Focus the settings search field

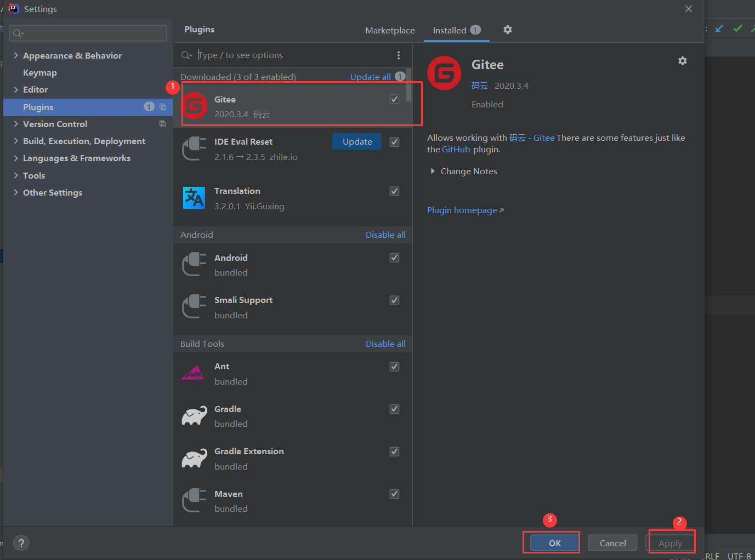click(x=88, y=33)
